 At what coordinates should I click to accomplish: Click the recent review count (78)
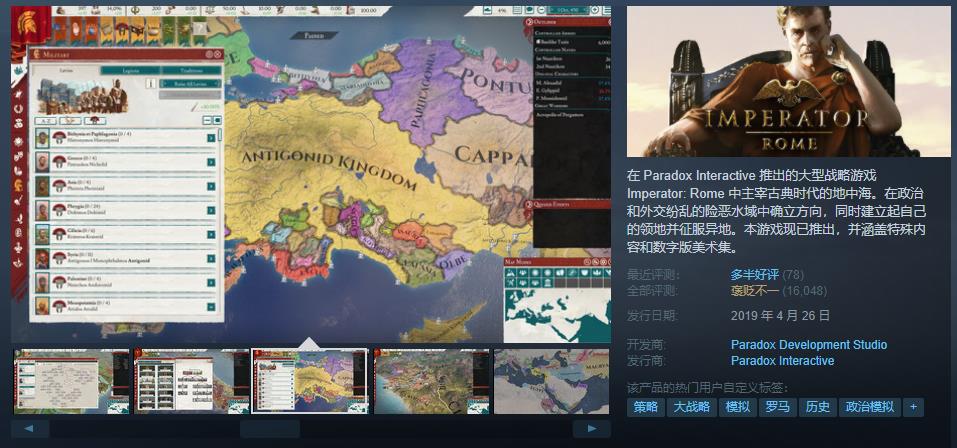point(793,275)
